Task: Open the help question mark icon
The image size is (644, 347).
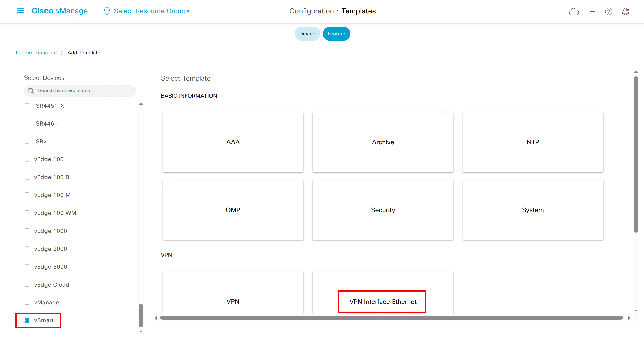Action: pos(608,12)
